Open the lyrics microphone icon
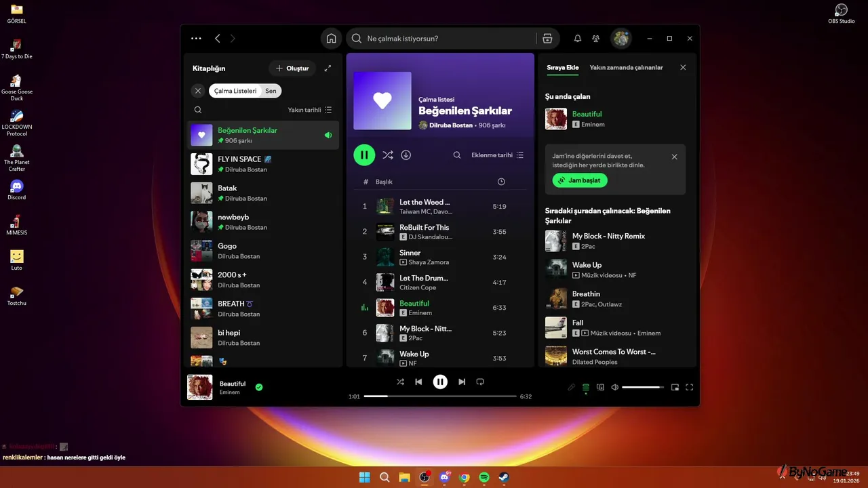Image resolution: width=868 pixels, height=488 pixels. (x=571, y=387)
